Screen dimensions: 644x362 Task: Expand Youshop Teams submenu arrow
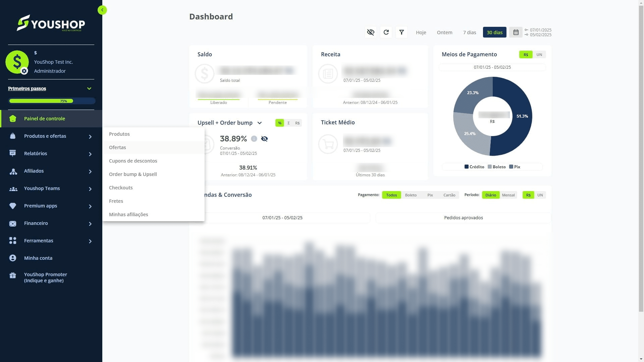(x=90, y=189)
